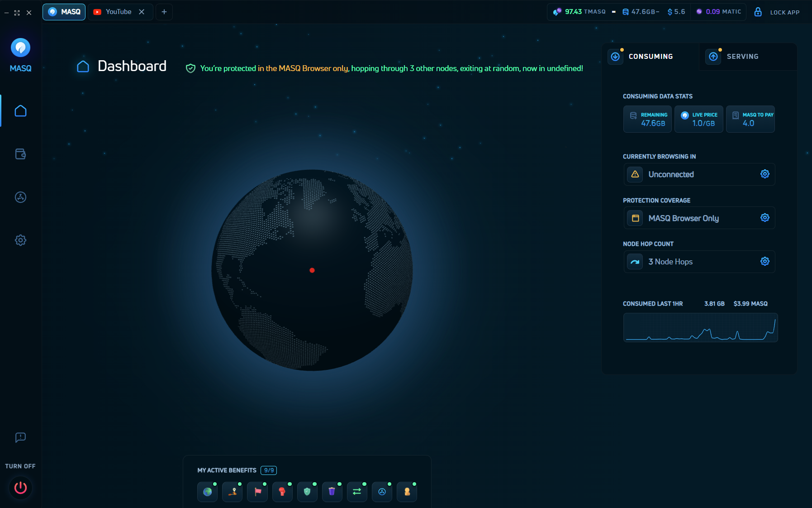Click the consumed last 1HR usage graph
The height and width of the screenshot is (508, 812).
pyautogui.click(x=700, y=327)
